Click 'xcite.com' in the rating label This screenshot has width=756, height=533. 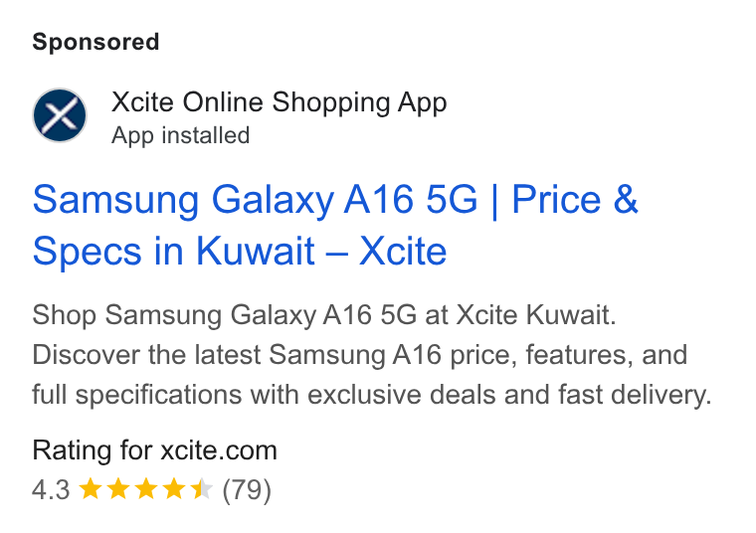click(x=219, y=450)
